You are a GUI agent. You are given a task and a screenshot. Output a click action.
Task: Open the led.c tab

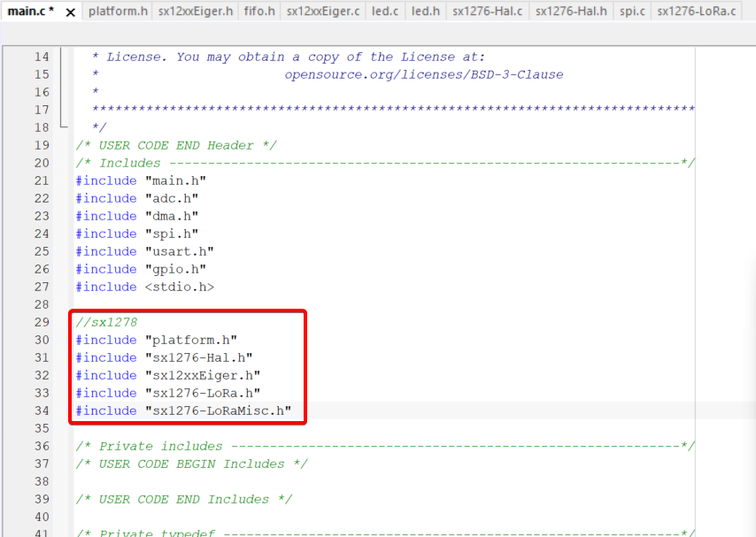(384, 12)
